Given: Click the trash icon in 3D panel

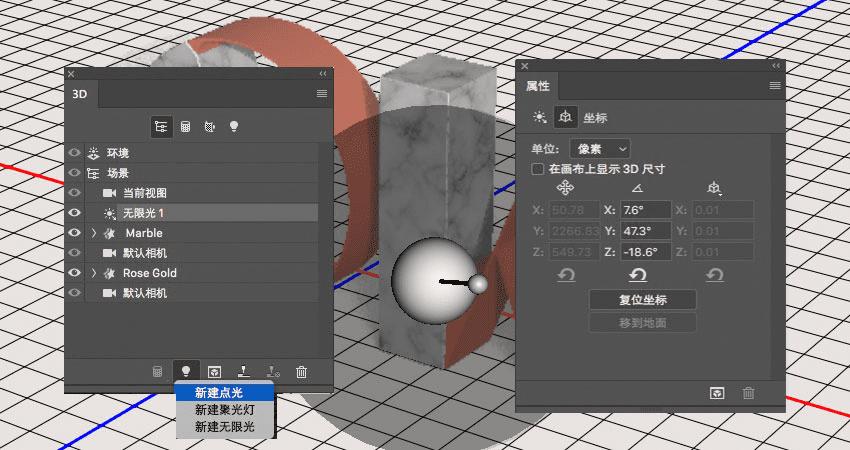Looking at the screenshot, I should point(301,372).
